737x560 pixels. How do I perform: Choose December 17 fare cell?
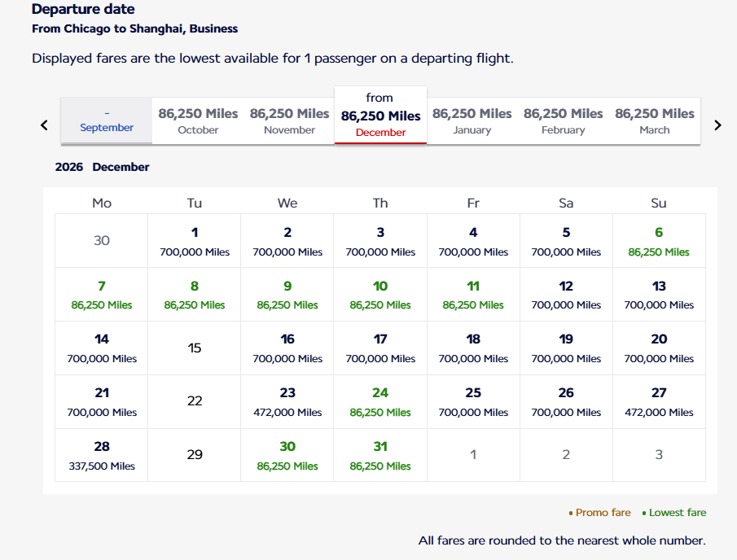(x=381, y=348)
